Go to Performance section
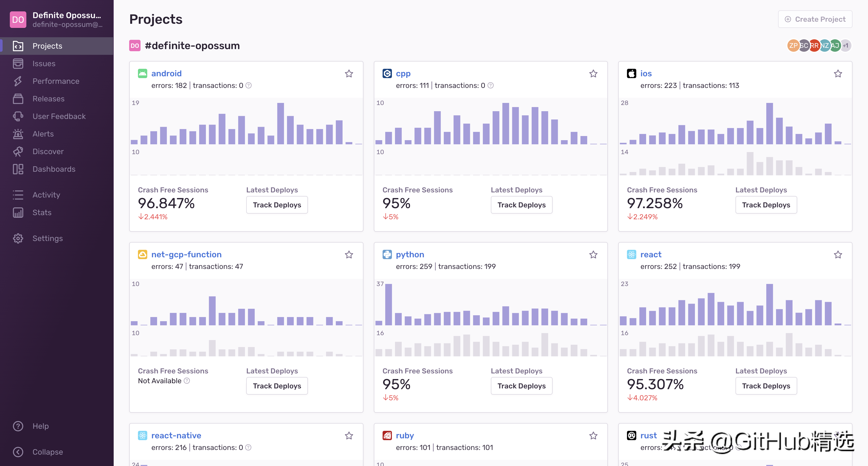Screen dimensions: 868x466 tap(56, 81)
